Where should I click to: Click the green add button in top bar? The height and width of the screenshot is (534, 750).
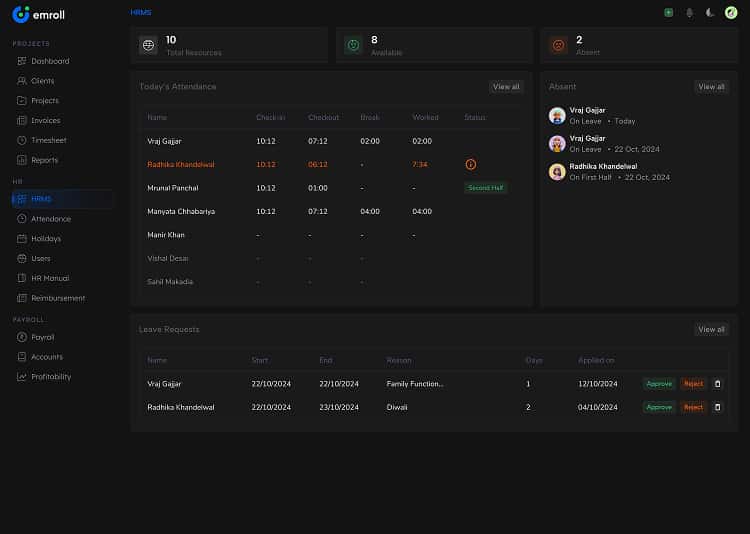point(668,12)
